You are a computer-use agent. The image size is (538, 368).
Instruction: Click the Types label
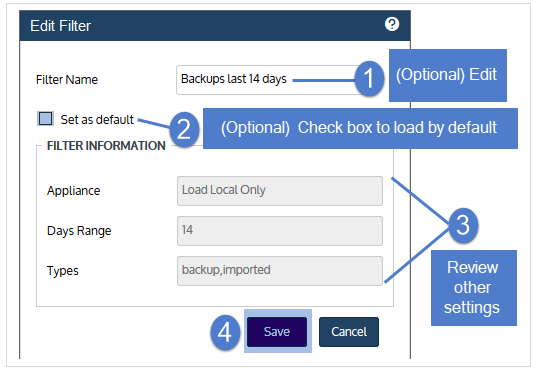coord(63,271)
